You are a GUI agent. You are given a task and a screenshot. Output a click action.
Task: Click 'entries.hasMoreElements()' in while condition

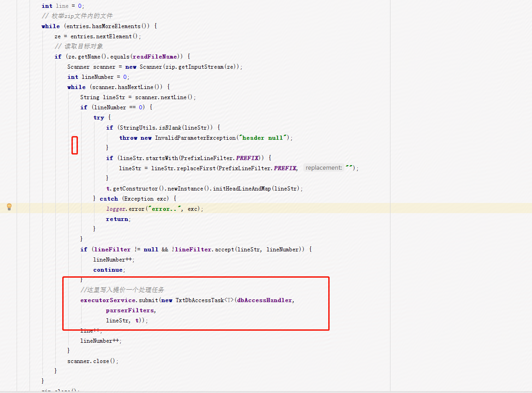coord(108,26)
